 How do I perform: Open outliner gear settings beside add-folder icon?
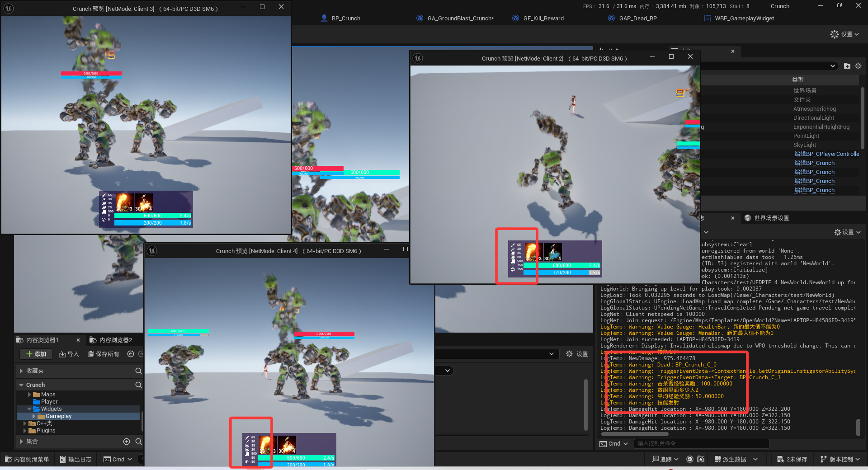[858, 66]
